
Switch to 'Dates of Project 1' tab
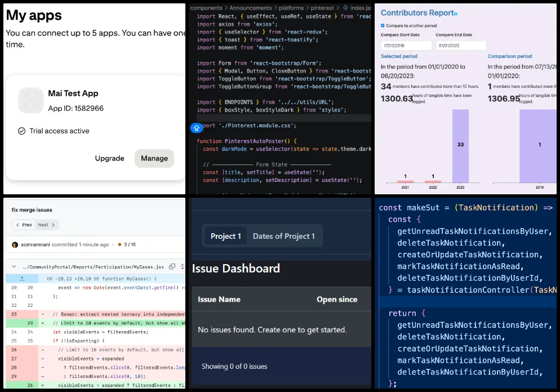(283, 236)
